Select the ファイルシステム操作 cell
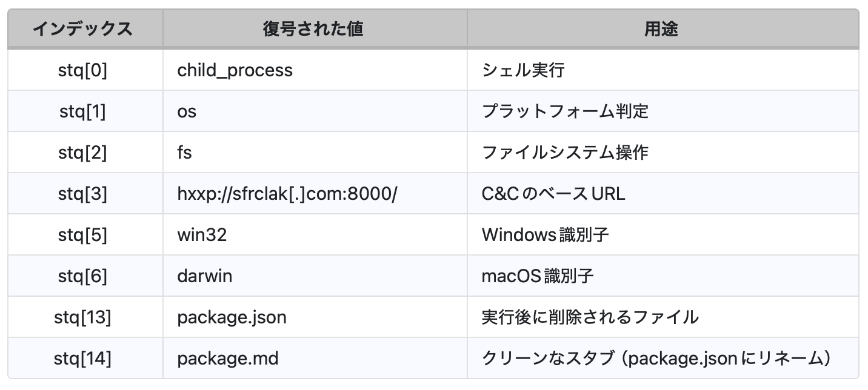This screenshot has height=390, width=868. [565, 153]
